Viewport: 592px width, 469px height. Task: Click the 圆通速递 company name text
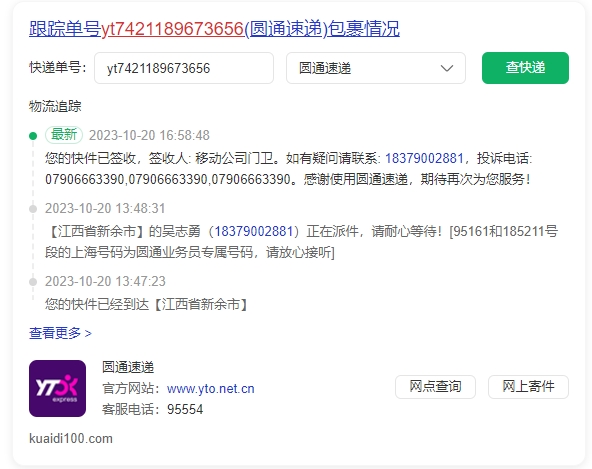[128, 367]
